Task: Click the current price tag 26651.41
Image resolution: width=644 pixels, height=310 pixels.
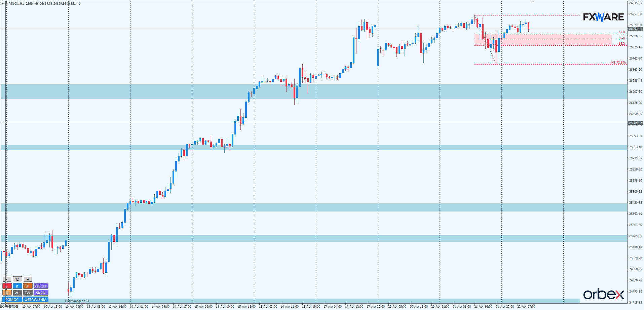Action: coord(635,29)
